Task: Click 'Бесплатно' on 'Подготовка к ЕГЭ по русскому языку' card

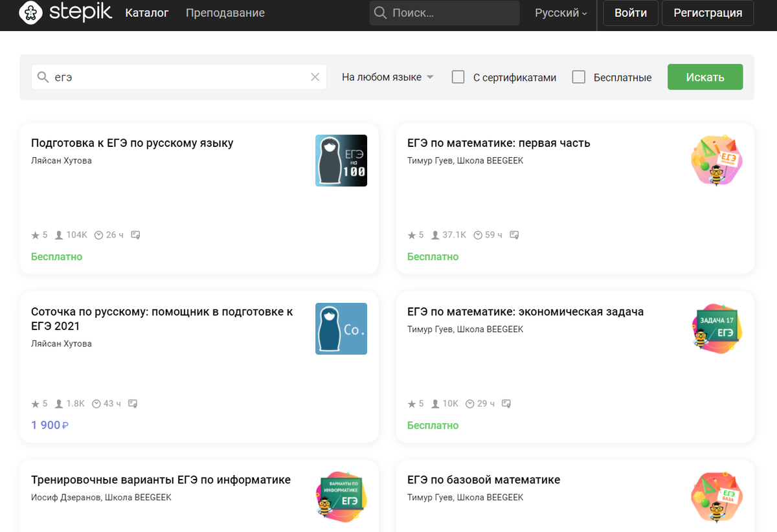Action: coord(57,257)
